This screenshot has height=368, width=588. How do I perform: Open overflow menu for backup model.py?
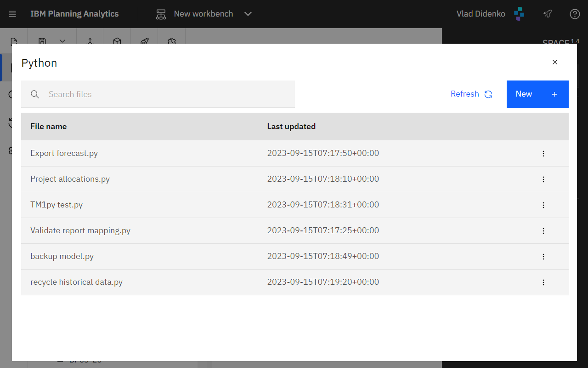543,257
